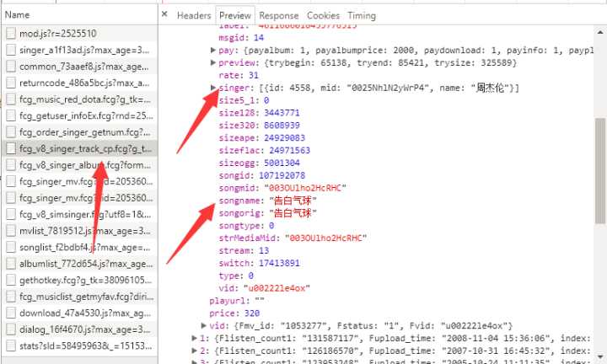
Task: Select the mvlist_7819512.js request
Action: click(x=79, y=231)
